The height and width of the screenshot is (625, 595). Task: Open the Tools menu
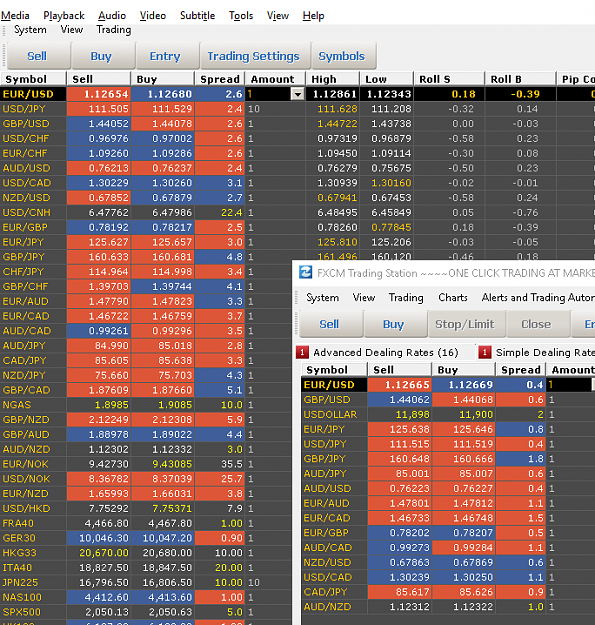tap(241, 16)
